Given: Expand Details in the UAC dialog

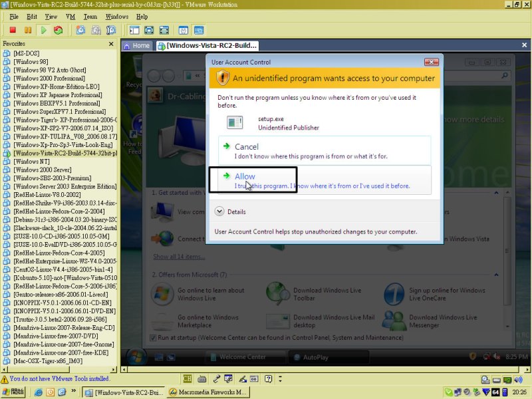Looking at the screenshot, I should (230, 211).
